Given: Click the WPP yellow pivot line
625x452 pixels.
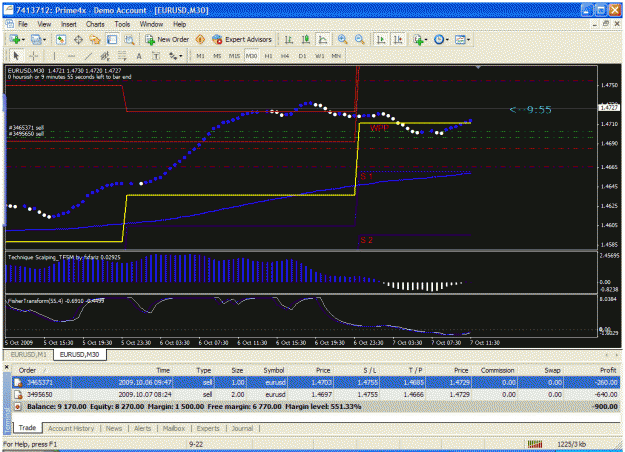Looking at the screenshot, I should [x=415, y=123].
